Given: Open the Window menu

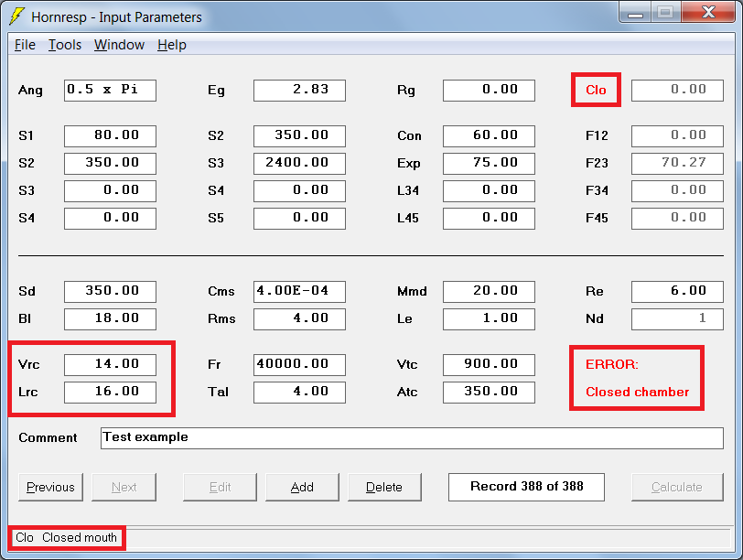Looking at the screenshot, I should (119, 45).
